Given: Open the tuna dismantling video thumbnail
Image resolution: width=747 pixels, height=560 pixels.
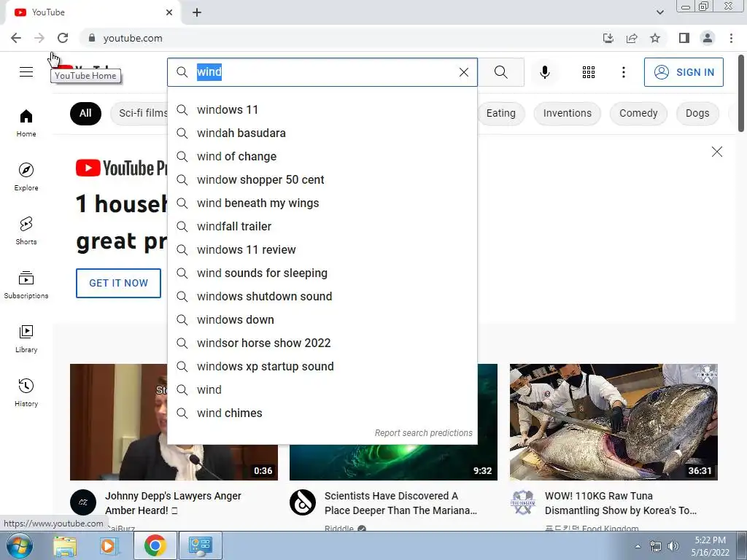Looking at the screenshot, I should click(614, 422).
